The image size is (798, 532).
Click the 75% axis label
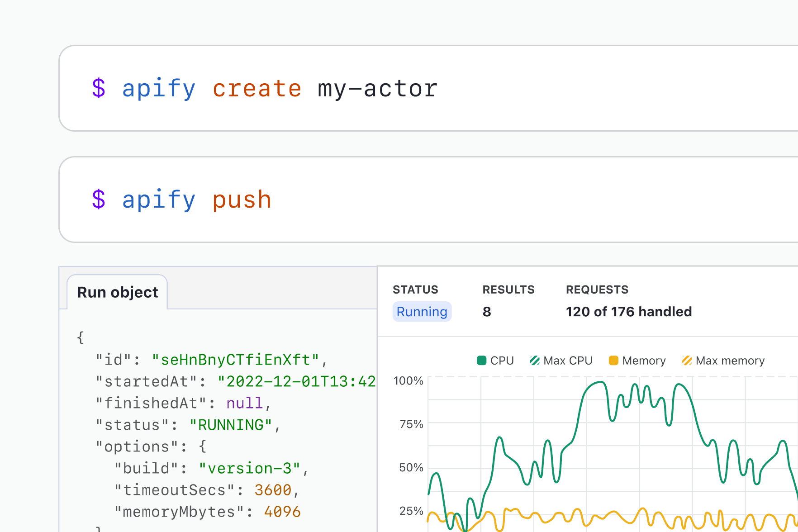click(x=411, y=424)
